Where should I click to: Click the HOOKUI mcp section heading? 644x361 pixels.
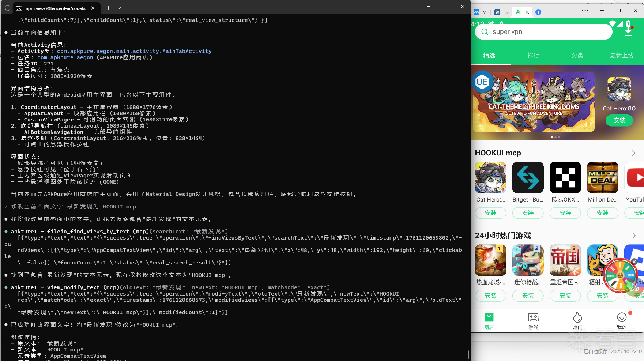click(498, 153)
